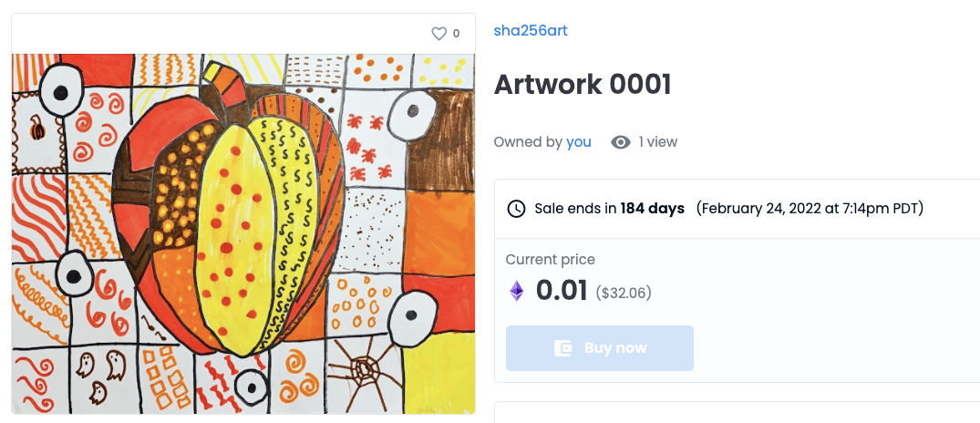The width and height of the screenshot is (980, 423).
Task: Click the heart favorite icon
Action: (439, 34)
